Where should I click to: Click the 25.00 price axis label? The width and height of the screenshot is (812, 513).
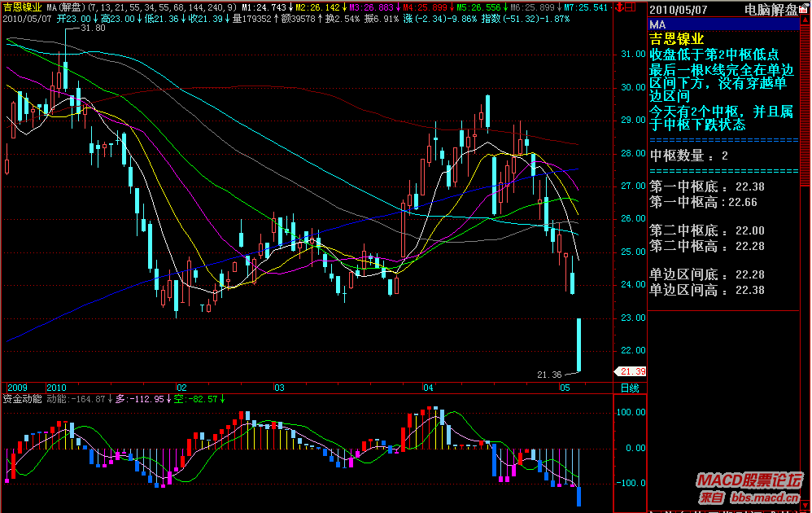click(633, 252)
